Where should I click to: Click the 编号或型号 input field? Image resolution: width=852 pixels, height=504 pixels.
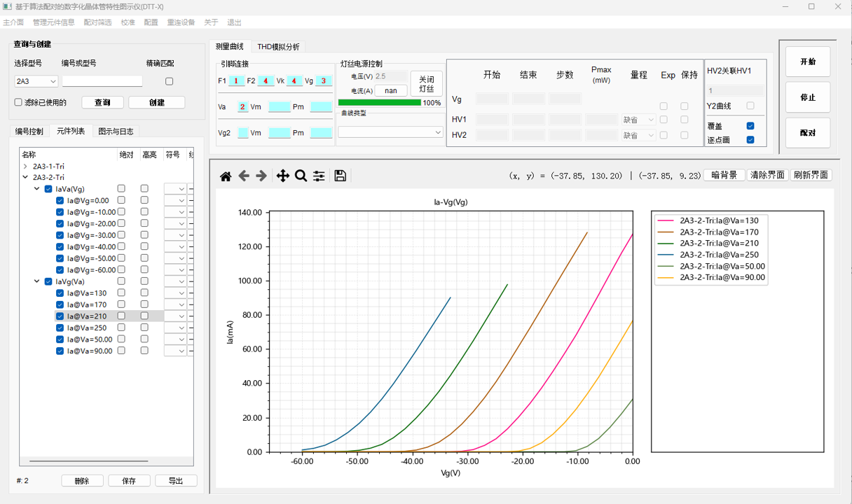point(102,82)
